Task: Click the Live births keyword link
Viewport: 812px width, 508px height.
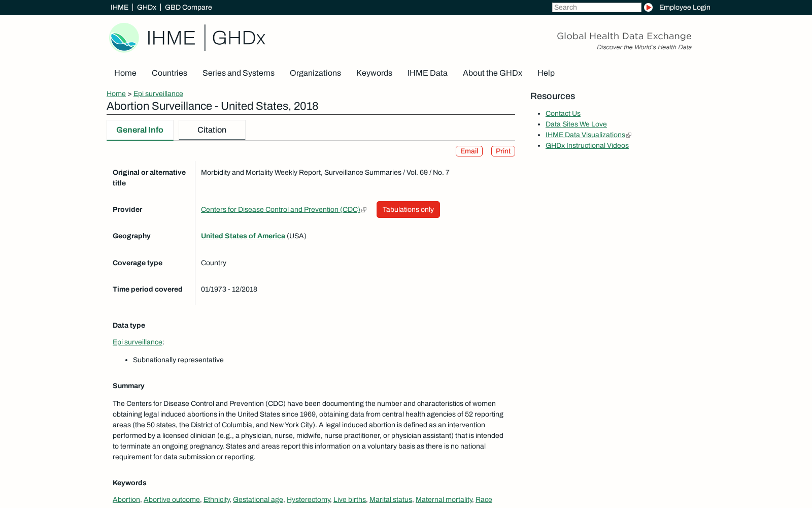Action: pos(350,500)
